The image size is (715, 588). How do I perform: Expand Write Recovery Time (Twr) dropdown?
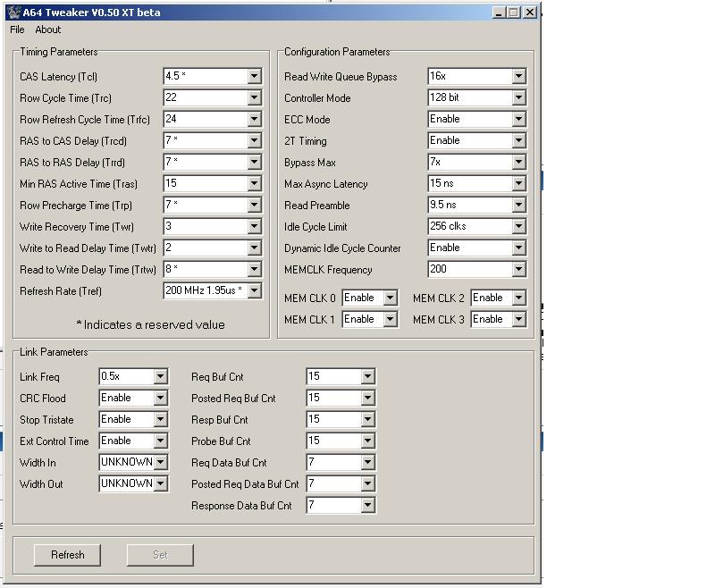click(x=255, y=226)
